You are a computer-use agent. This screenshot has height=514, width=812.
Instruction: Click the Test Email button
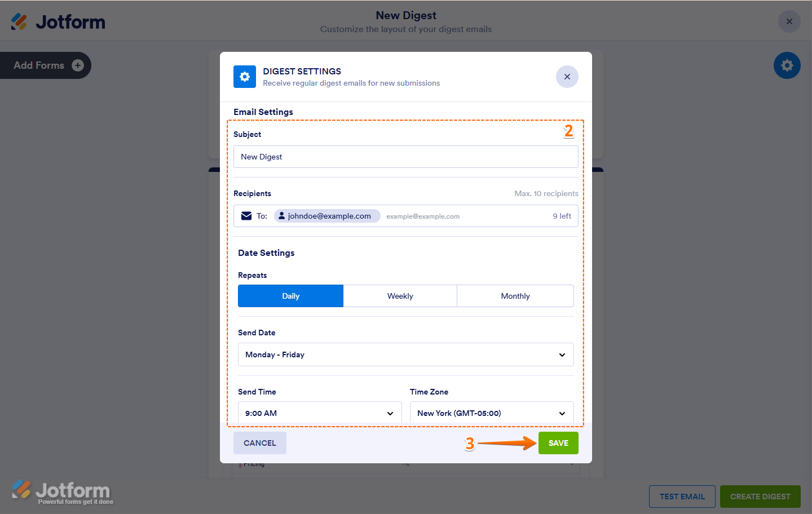(682, 497)
